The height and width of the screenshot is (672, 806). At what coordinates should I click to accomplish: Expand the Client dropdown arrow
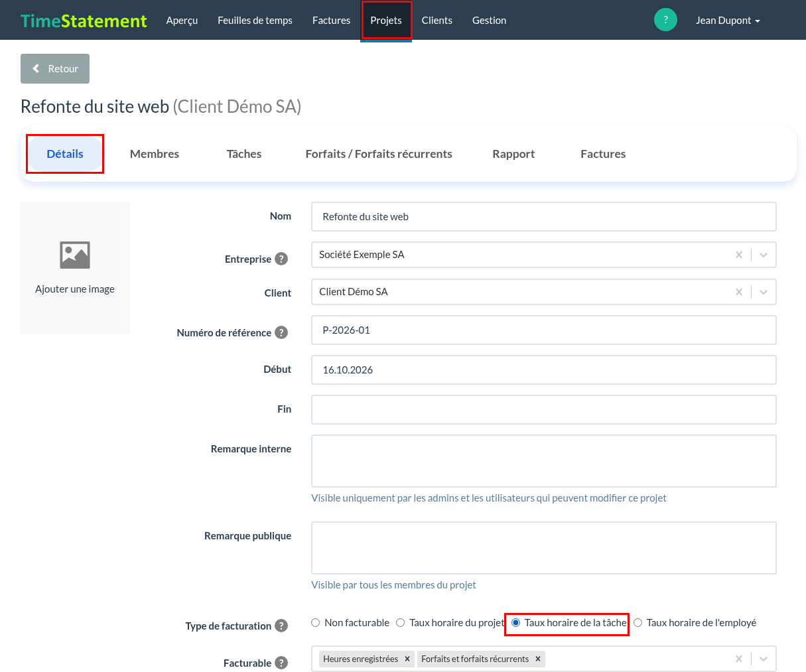point(764,292)
